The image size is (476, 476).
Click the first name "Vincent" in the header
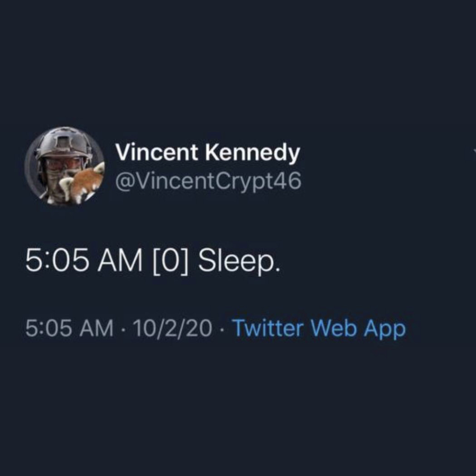[157, 153]
